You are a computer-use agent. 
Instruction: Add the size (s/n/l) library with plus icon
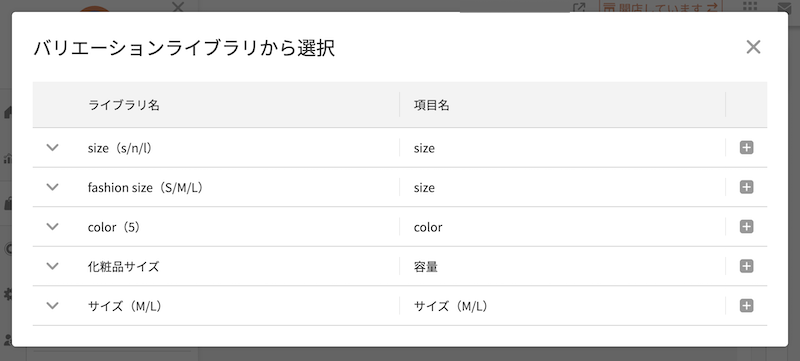tap(746, 148)
